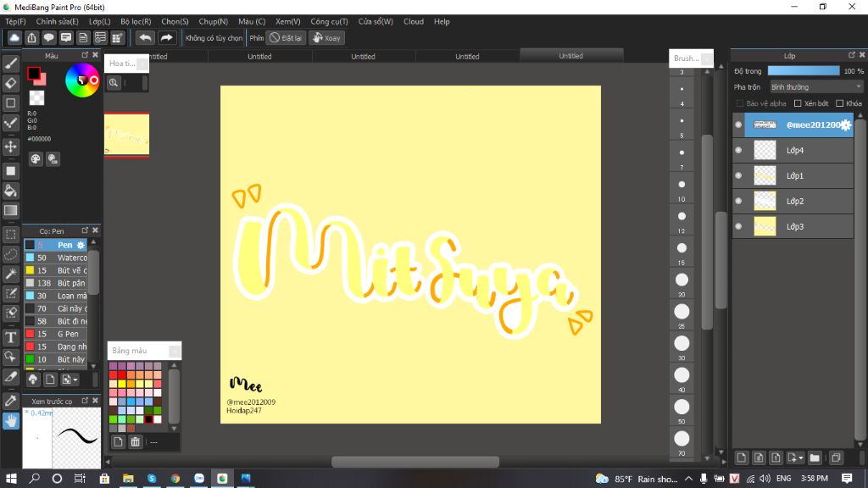Image resolution: width=868 pixels, height=488 pixels.
Task: Click the canvas horizontal scrollbar
Action: point(415,462)
